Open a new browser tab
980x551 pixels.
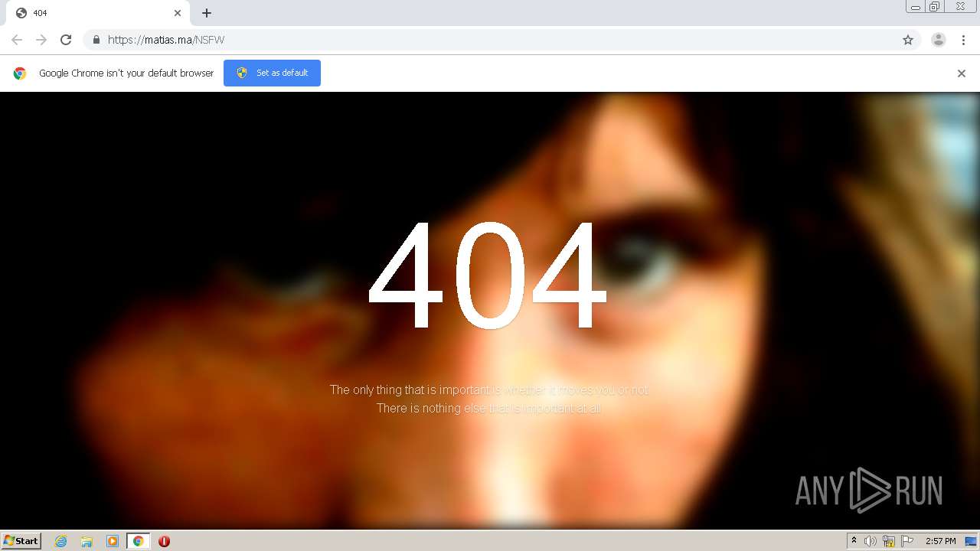207,13
